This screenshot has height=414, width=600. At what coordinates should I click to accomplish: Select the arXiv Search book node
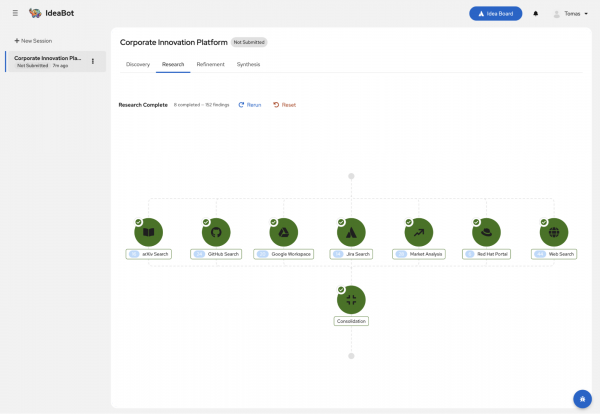click(x=148, y=232)
